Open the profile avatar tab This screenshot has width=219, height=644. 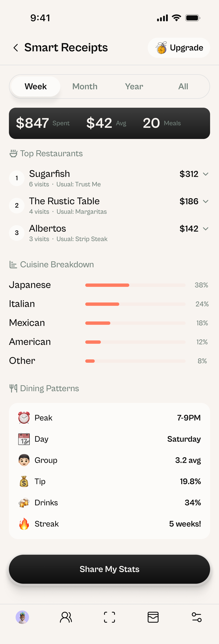[x=22, y=617]
